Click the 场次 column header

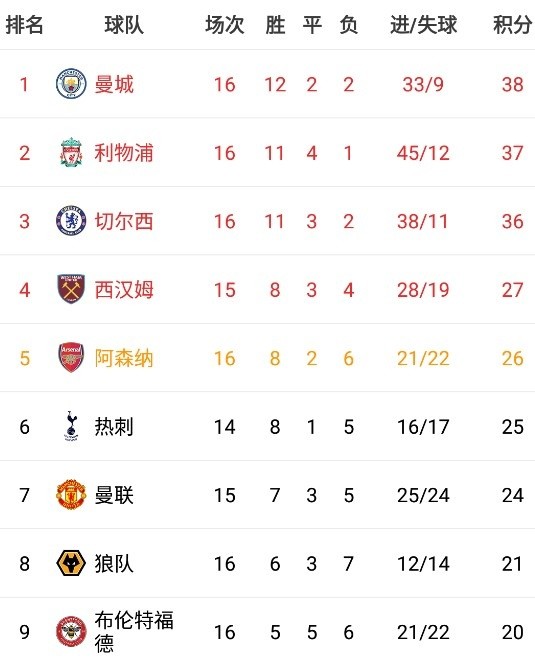224,25
